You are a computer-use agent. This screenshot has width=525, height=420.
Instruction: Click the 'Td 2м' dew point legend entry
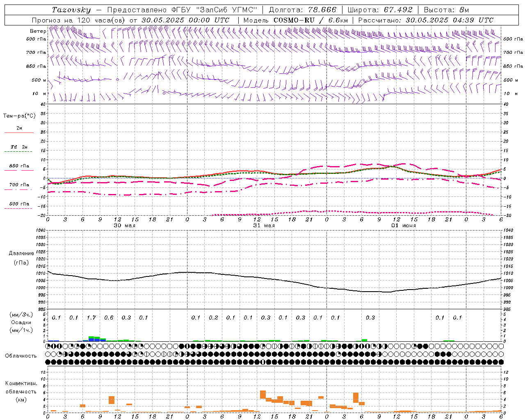(19, 147)
